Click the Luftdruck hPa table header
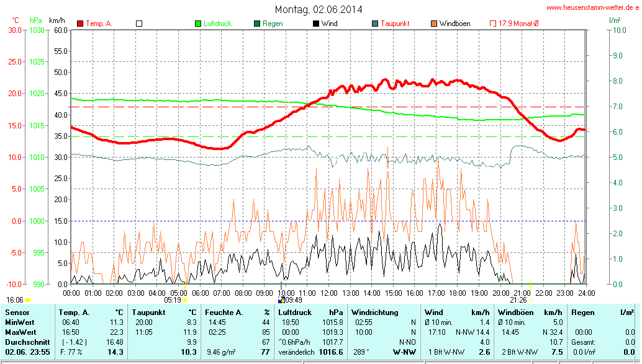This screenshot has height=364, width=642. pyautogui.click(x=310, y=313)
